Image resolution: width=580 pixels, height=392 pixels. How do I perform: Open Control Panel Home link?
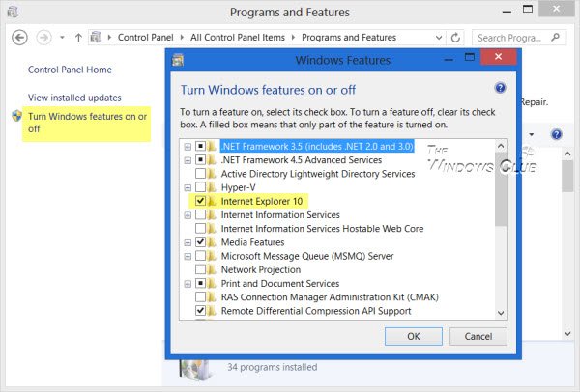pos(70,70)
